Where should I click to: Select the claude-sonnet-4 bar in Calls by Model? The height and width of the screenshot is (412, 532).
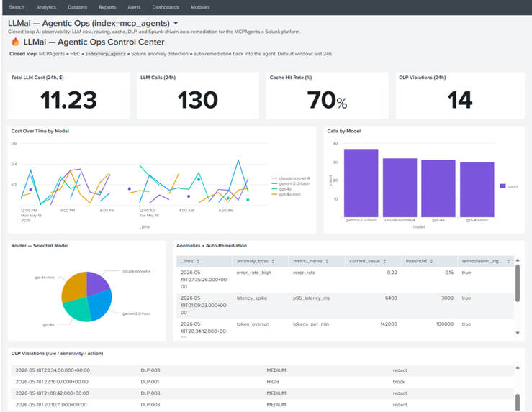[400, 188]
